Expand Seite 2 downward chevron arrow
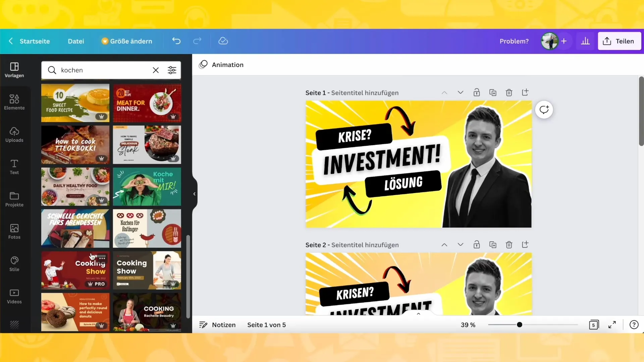Image resolution: width=644 pixels, height=362 pixels. click(x=461, y=244)
